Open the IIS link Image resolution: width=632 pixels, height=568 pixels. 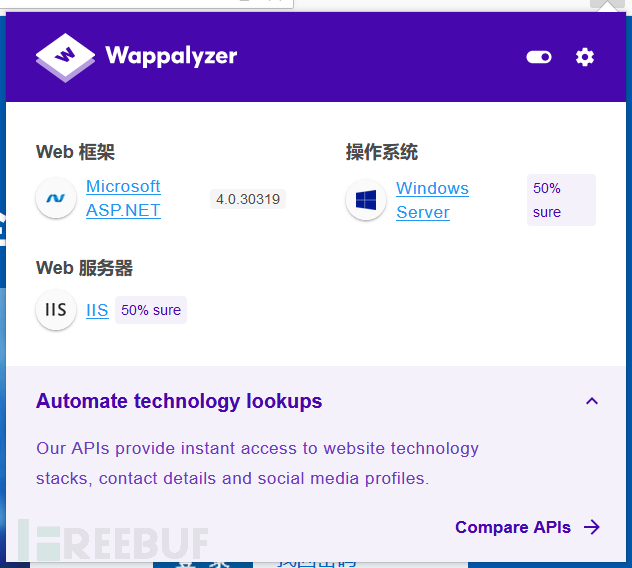tap(97, 310)
